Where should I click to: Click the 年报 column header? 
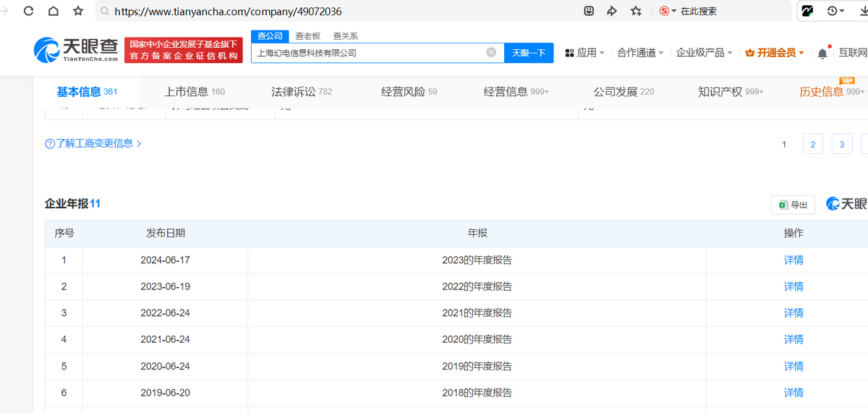(477, 234)
